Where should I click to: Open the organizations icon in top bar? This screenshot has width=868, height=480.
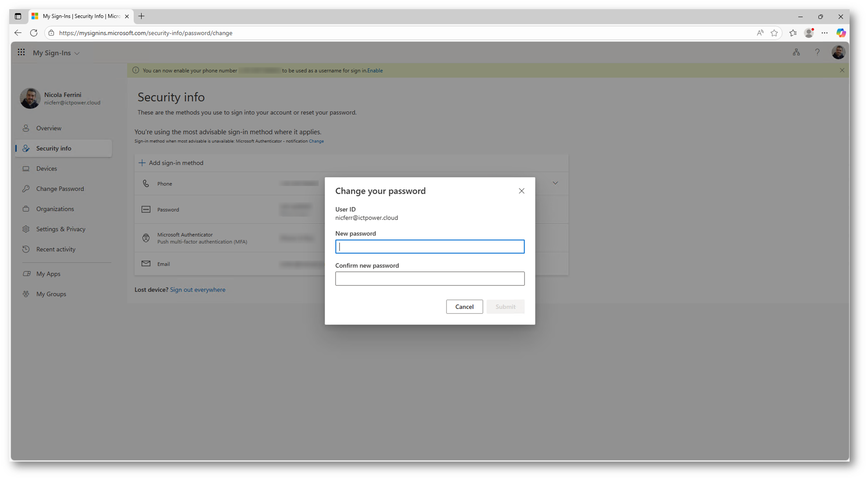(x=796, y=53)
